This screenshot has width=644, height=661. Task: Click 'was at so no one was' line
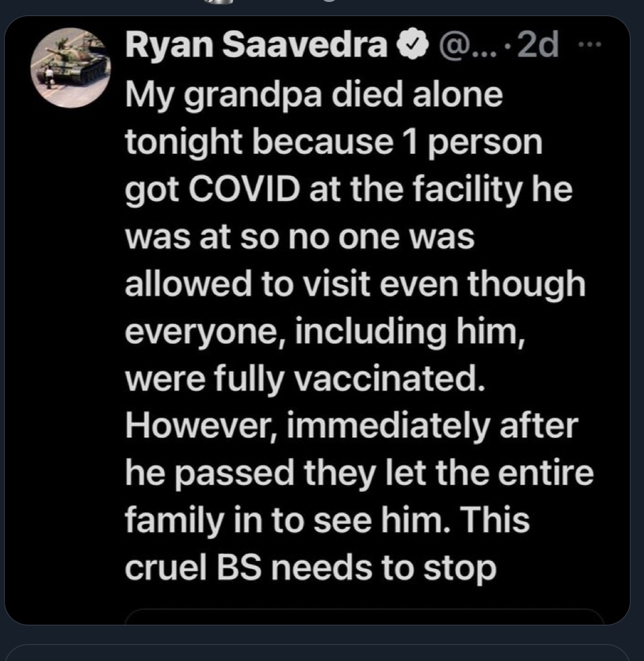click(x=300, y=237)
